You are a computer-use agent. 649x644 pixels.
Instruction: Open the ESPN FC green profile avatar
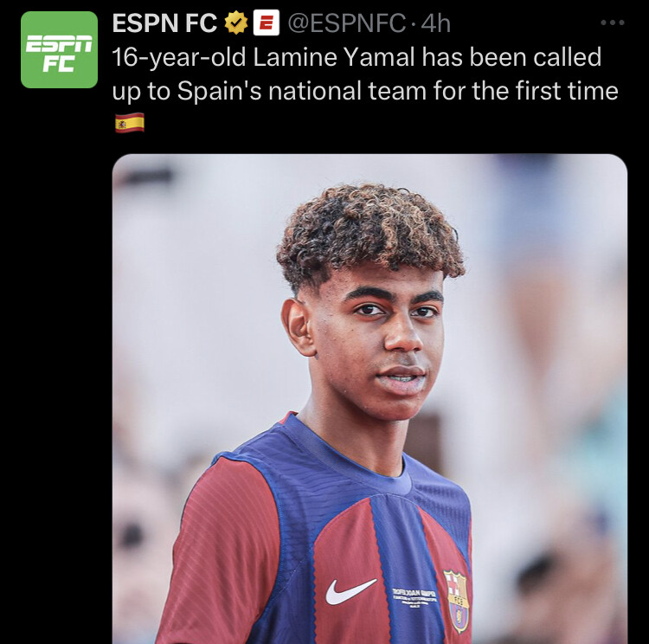(x=59, y=49)
